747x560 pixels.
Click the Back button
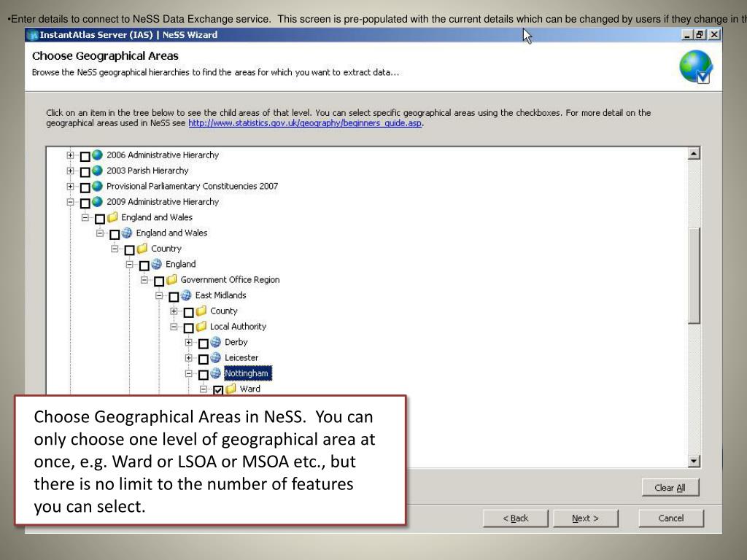click(516, 518)
